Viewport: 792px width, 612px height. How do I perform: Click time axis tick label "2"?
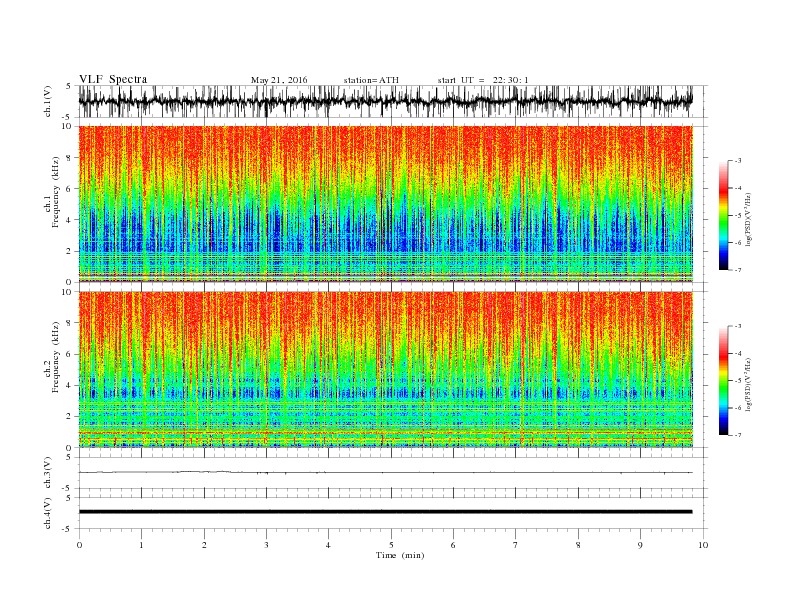(204, 545)
